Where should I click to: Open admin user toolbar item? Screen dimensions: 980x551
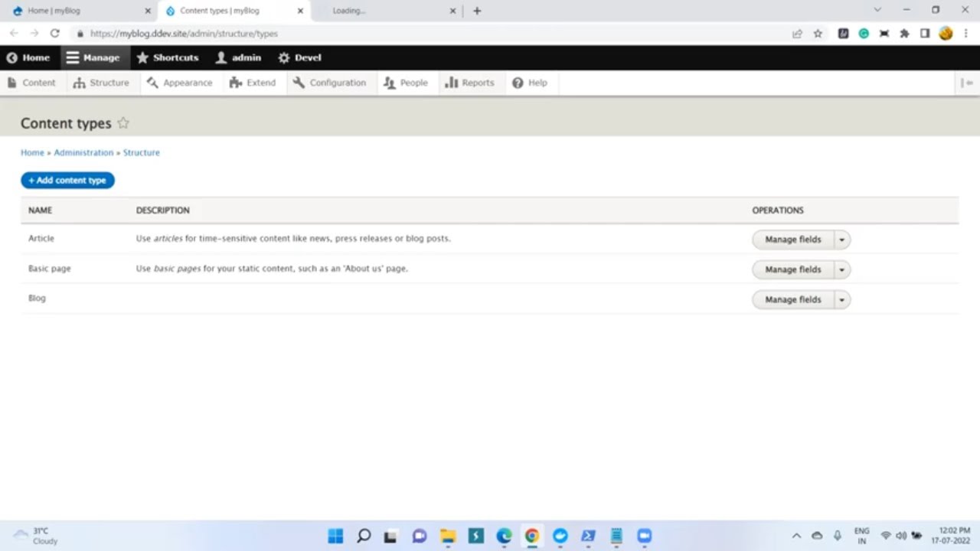click(238, 57)
